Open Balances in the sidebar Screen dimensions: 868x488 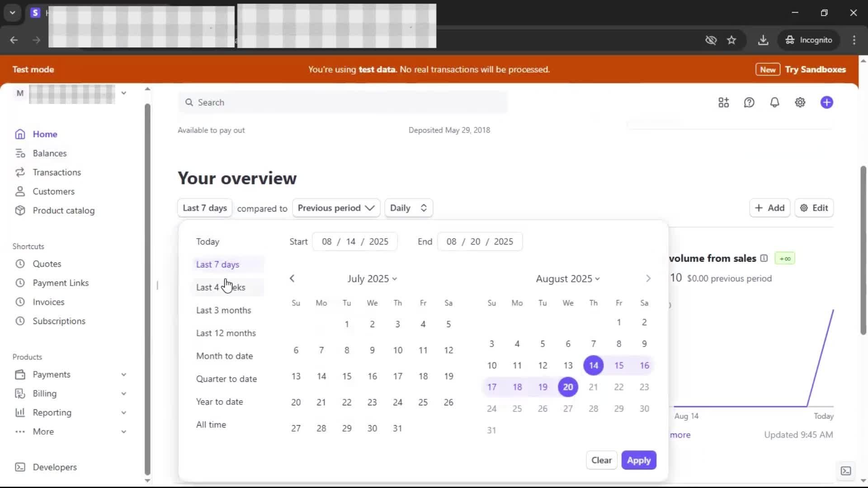click(49, 154)
